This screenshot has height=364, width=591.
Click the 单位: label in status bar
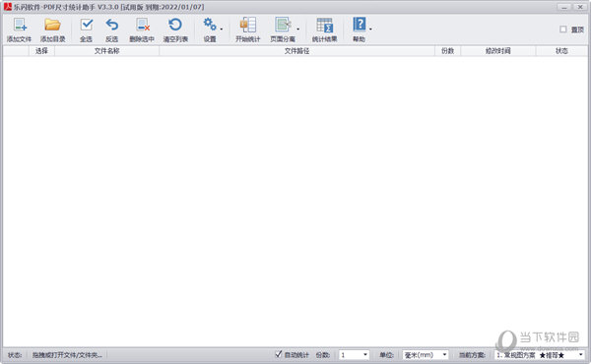(x=387, y=355)
